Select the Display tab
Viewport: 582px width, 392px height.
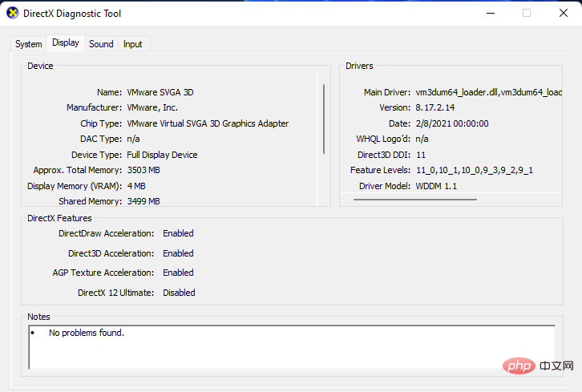(66, 42)
